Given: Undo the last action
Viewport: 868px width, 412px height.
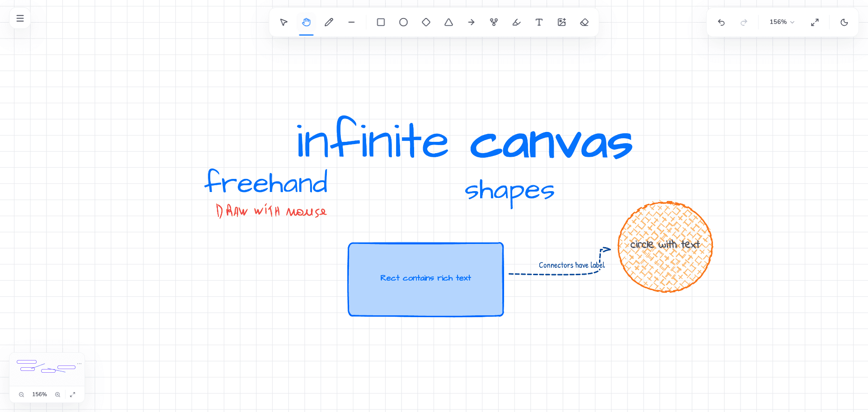Looking at the screenshot, I should 721,22.
